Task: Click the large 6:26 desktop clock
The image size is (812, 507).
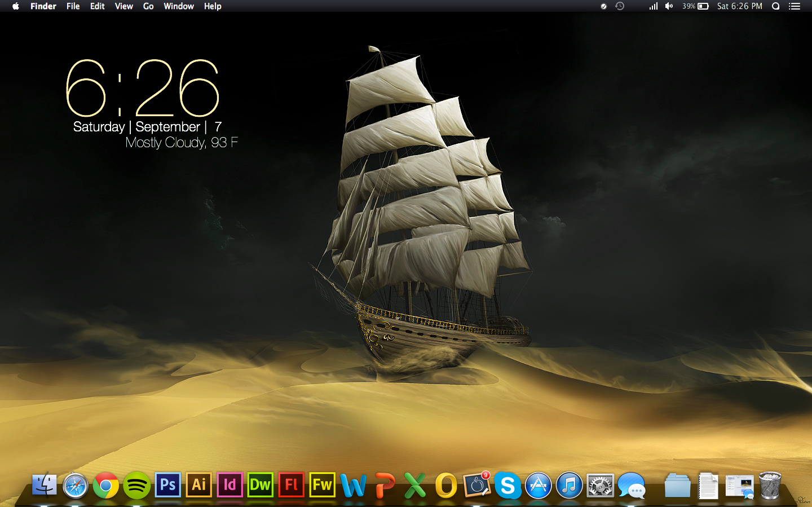Action: tap(143, 88)
